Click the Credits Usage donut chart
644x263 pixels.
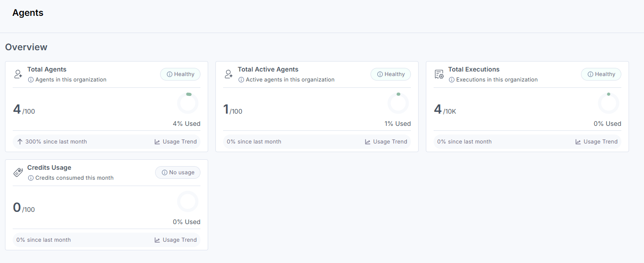[188, 201]
